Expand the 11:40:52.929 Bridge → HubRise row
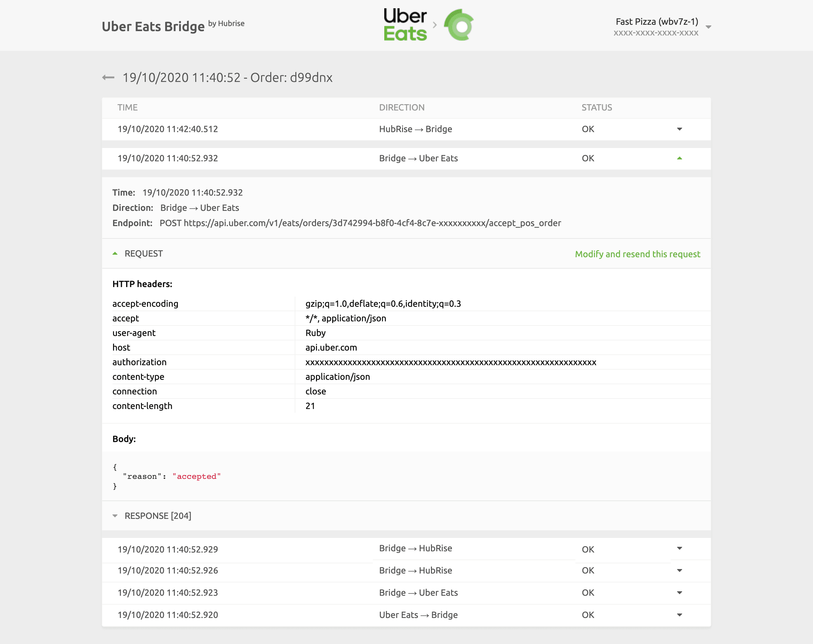Screen dimensions: 813x644 pos(680,549)
